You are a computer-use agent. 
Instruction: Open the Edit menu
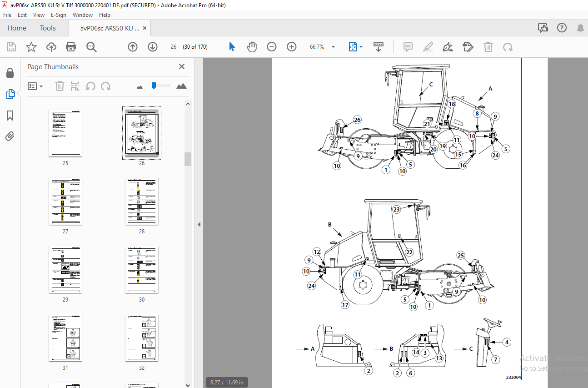pos(22,15)
